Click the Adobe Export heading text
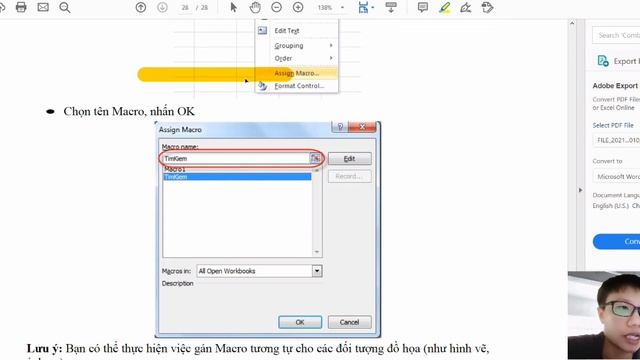This screenshot has width=640, height=360. (x=615, y=86)
